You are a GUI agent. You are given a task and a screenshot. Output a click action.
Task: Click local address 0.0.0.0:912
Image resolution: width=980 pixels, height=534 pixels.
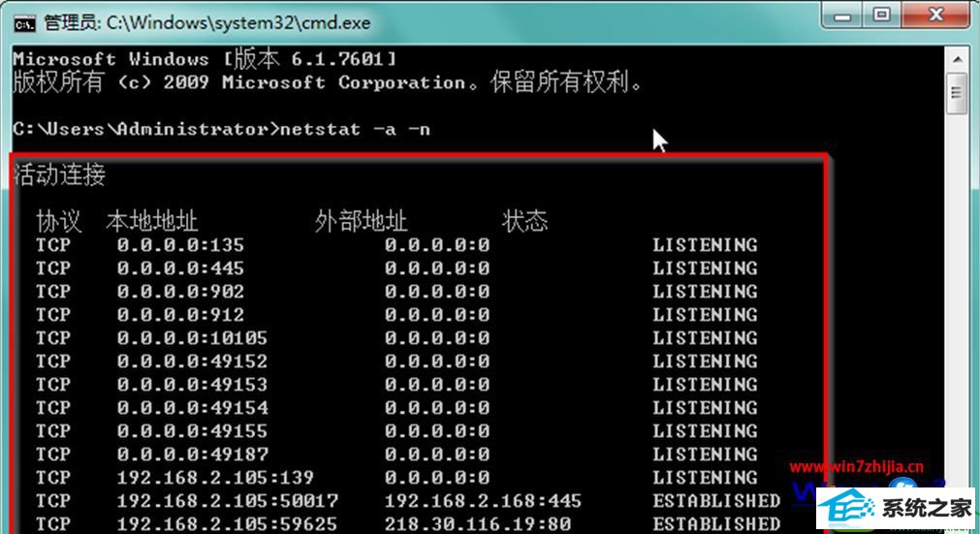point(180,315)
